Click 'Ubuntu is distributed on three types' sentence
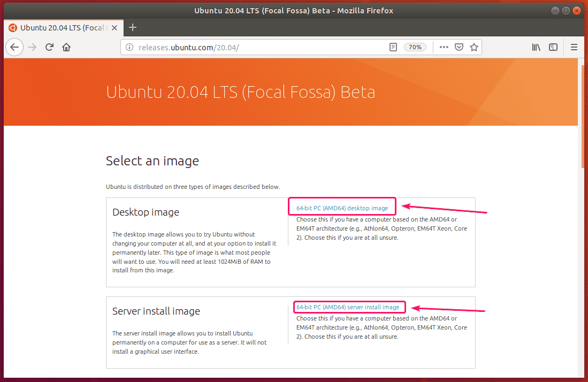 tap(193, 187)
